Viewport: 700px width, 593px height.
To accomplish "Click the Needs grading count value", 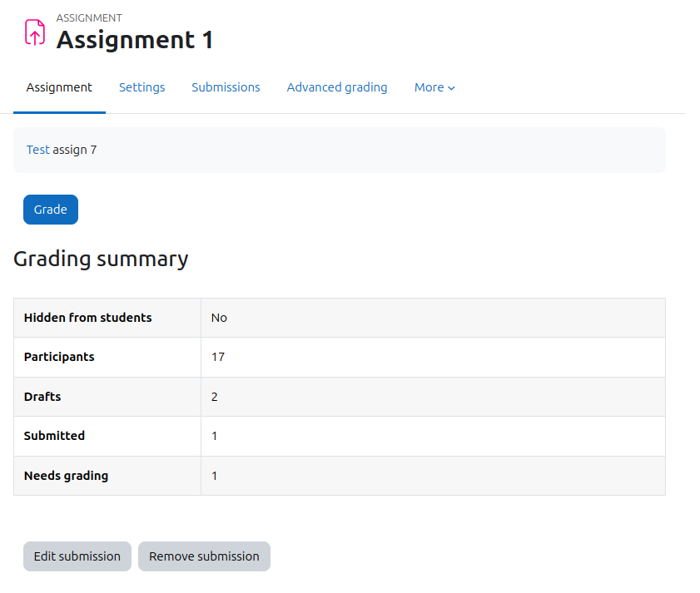I will coord(214,476).
